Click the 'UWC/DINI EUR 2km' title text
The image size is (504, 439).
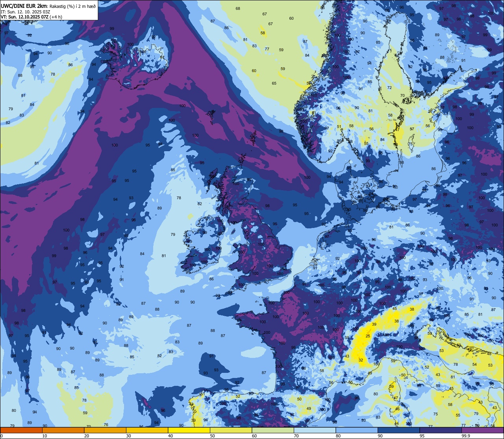click(x=24, y=6)
